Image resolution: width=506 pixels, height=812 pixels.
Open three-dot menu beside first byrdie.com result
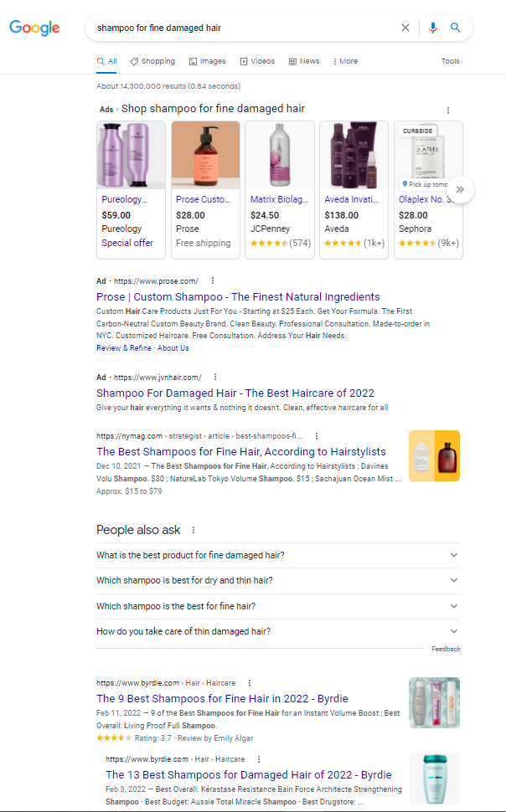point(250,683)
